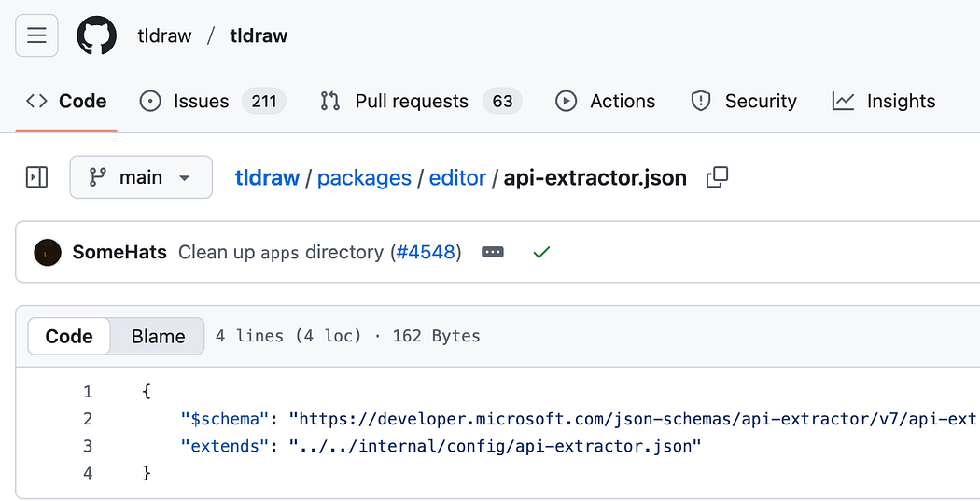Click the editor breadcrumb link
The image size is (980, 501).
457,178
